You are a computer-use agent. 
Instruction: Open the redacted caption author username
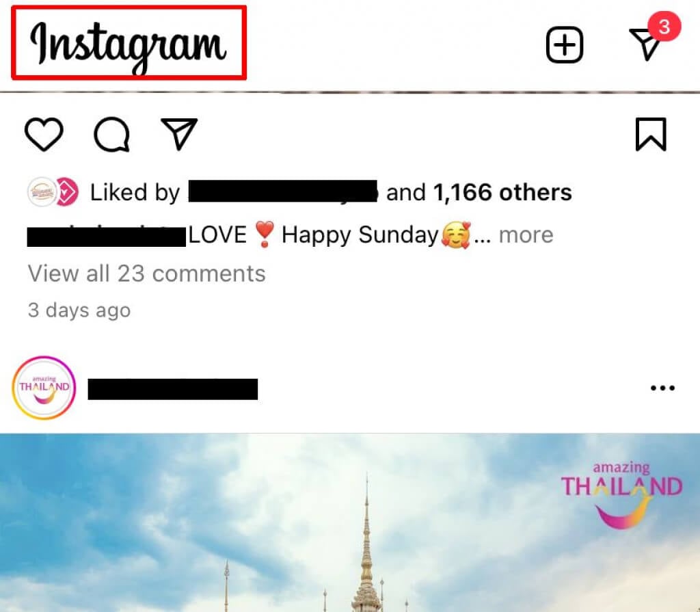(x=107, y=236)
